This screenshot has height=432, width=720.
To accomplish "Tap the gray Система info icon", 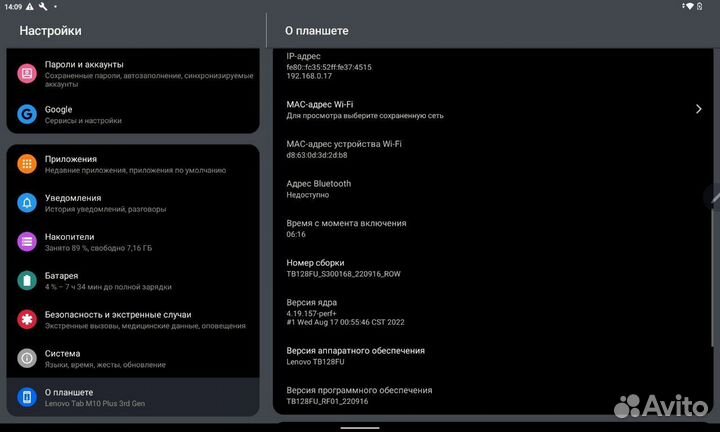I will tap(27, 358).
